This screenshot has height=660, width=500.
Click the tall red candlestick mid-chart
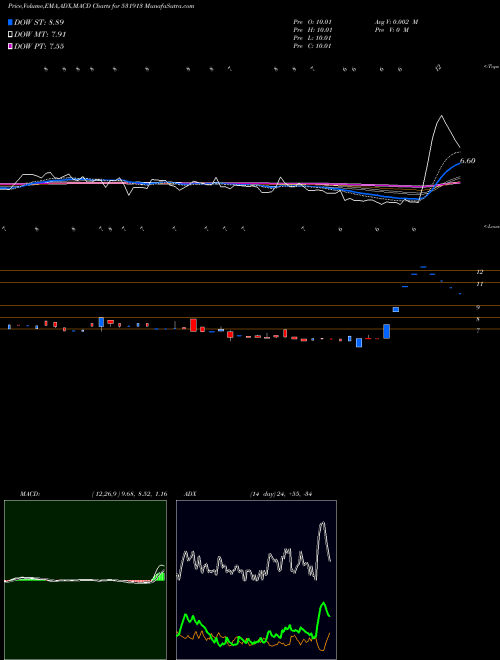click(x=193, y=325)
